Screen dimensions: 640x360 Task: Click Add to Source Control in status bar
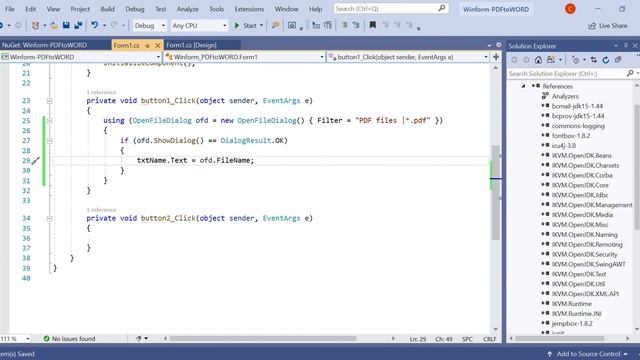click(588, 354)
